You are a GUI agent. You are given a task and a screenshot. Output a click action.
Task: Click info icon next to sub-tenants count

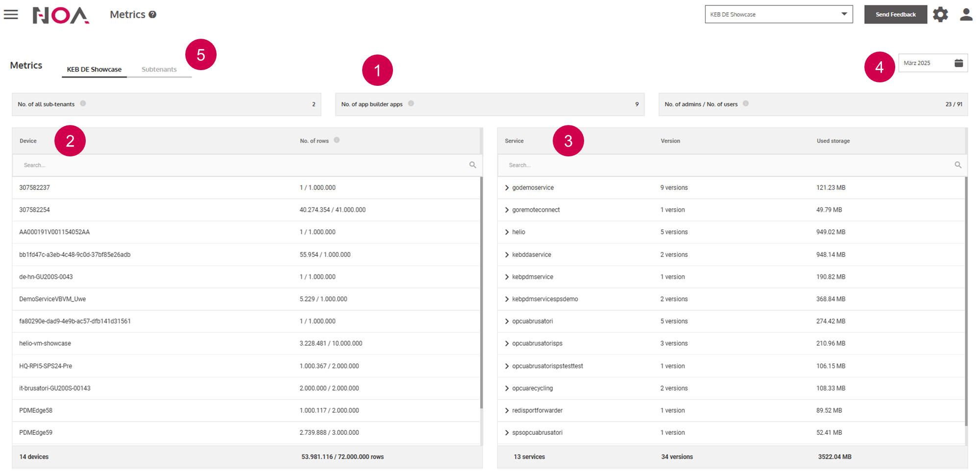(x=83, y=103)
